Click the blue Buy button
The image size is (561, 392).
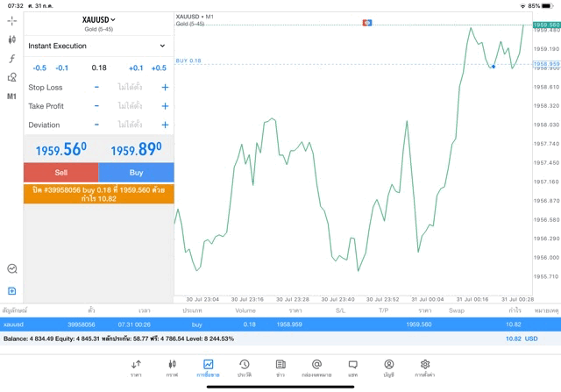(137, 173)
